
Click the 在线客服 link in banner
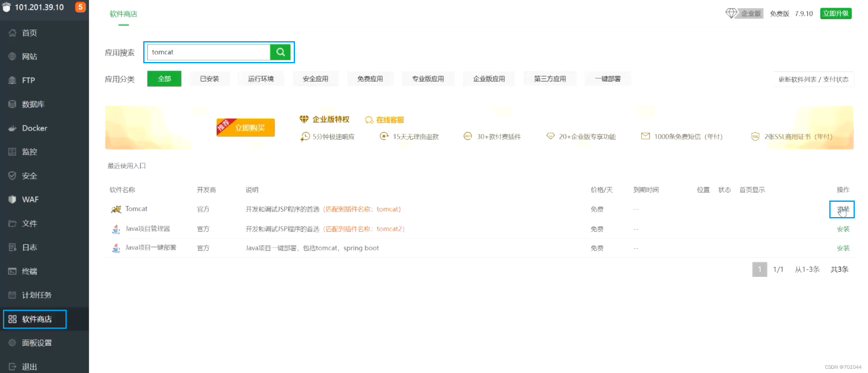(390, 120)
